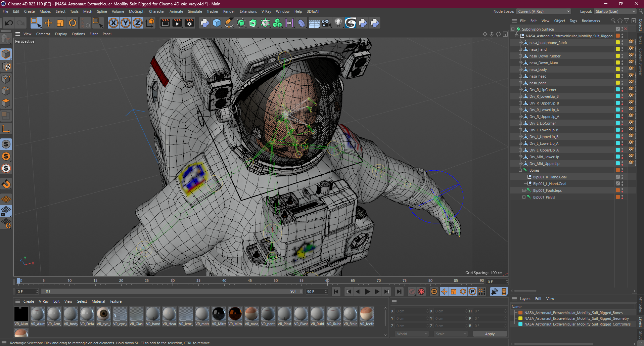Click Controllers layer cyan color swatch
This screenshot has width=644, height=346.
coord(520,324)
